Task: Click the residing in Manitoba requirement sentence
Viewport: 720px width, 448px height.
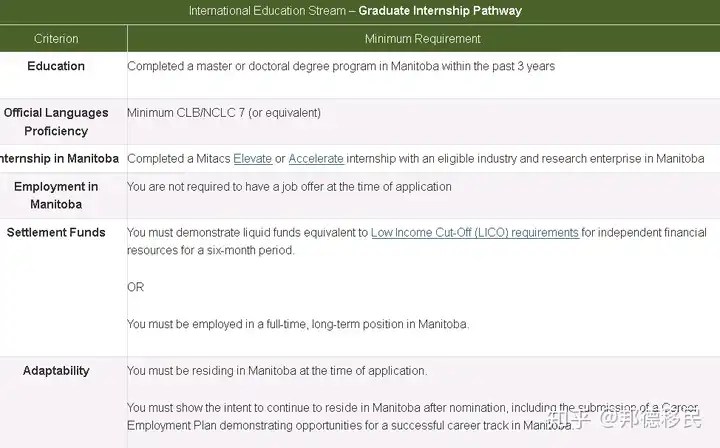Action: point(277,371)
